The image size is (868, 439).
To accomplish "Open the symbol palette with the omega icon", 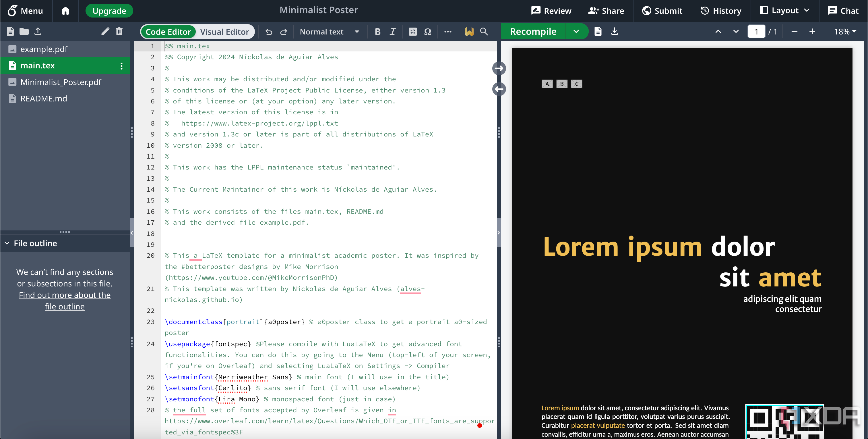I will click(428, 31).
